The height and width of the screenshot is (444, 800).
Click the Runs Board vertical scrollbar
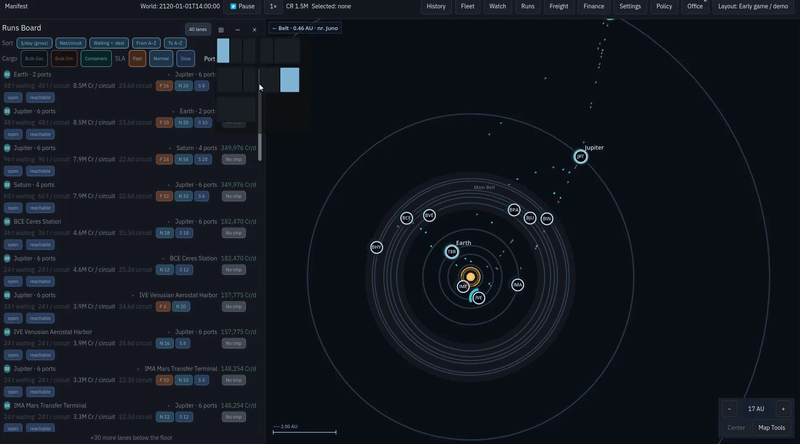[260, 115]
